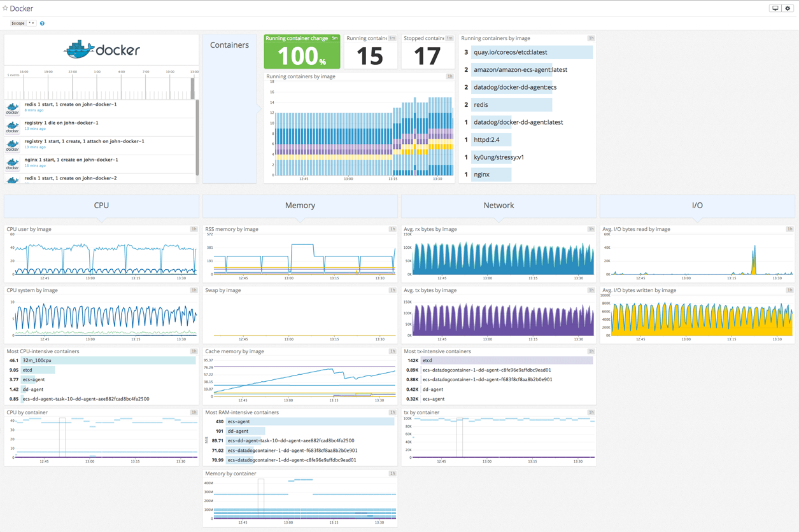Image resolution: width=799 pixels, height=532 pixels.
Task: Click the Network section header
Action: pos(498,205)
